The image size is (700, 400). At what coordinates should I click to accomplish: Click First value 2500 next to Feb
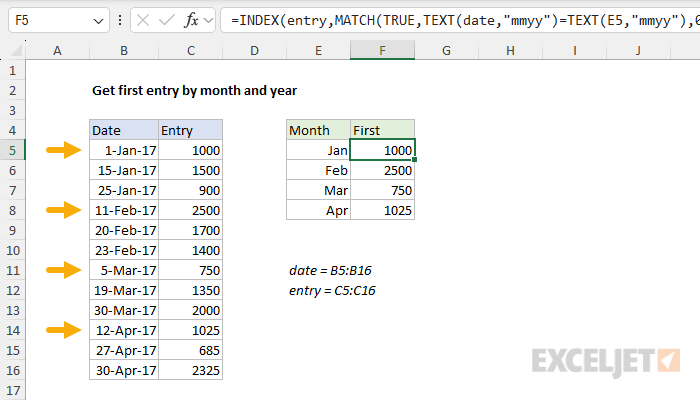383,171
